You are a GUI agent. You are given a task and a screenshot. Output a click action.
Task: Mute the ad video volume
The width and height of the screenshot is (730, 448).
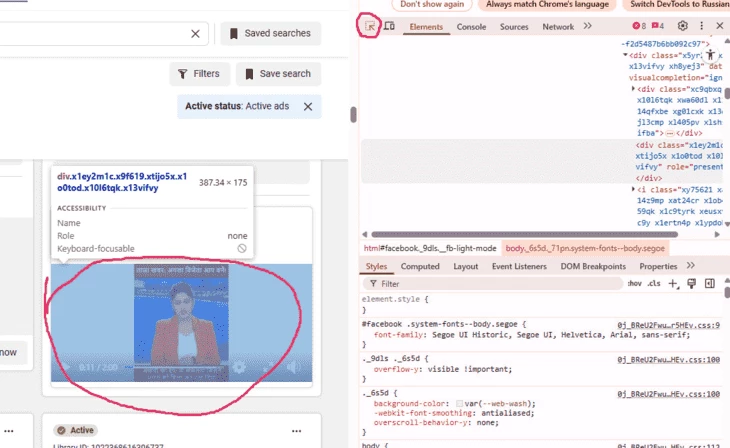294,367
